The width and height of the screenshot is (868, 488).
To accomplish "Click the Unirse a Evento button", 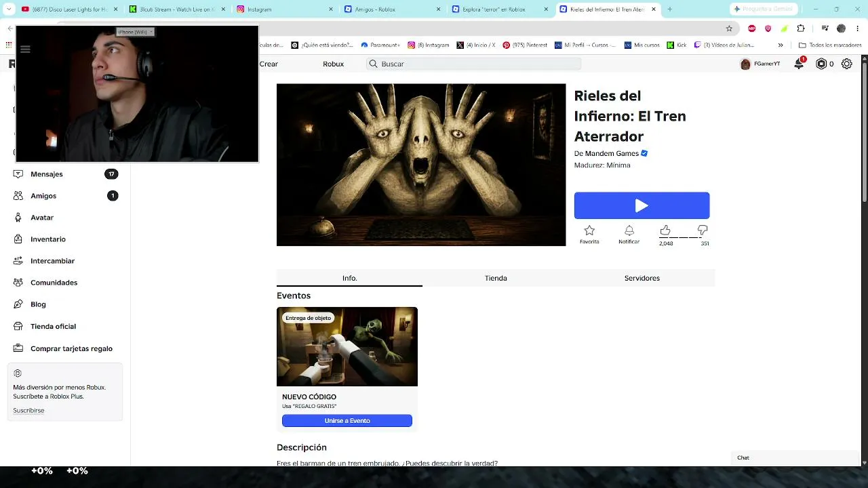I will (347, 421).
